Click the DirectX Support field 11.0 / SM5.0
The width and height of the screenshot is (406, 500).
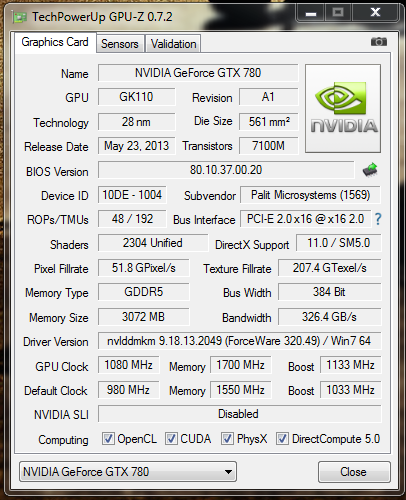pos(339,243)
